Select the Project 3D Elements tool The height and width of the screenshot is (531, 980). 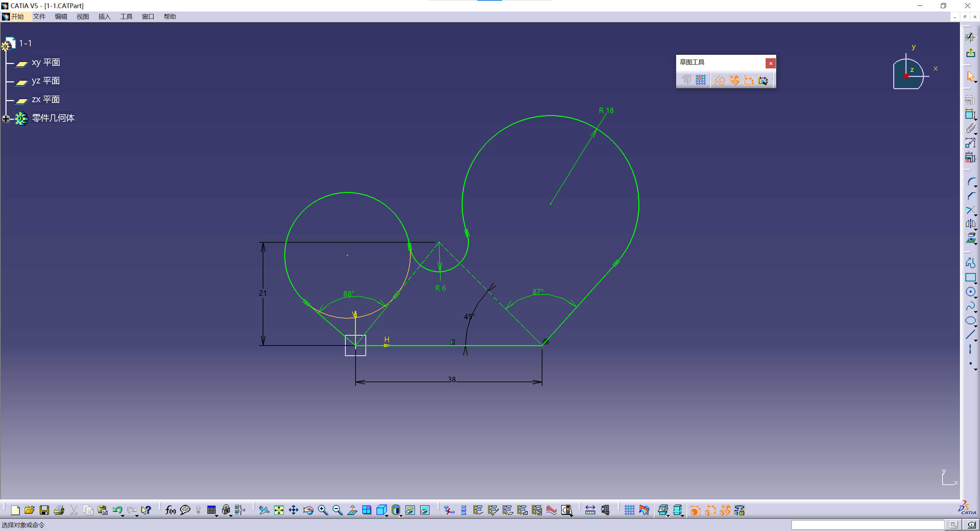tap(970, 238)
